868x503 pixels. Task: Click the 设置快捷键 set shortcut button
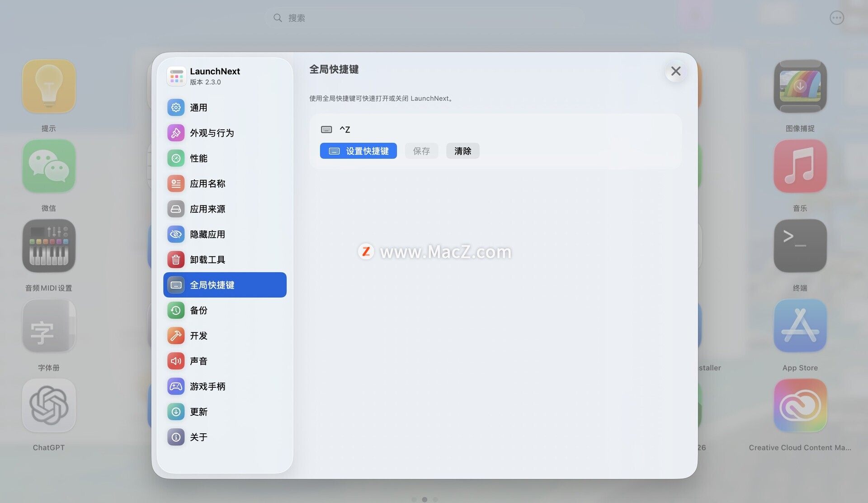358,151
